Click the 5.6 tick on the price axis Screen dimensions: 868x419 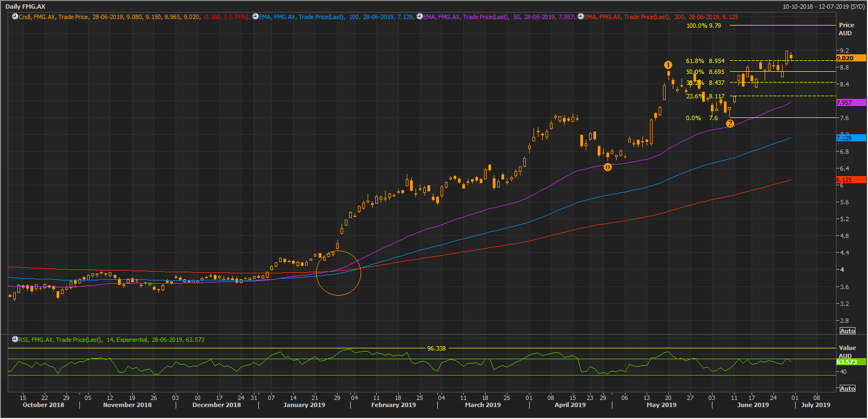coord(844,203)
